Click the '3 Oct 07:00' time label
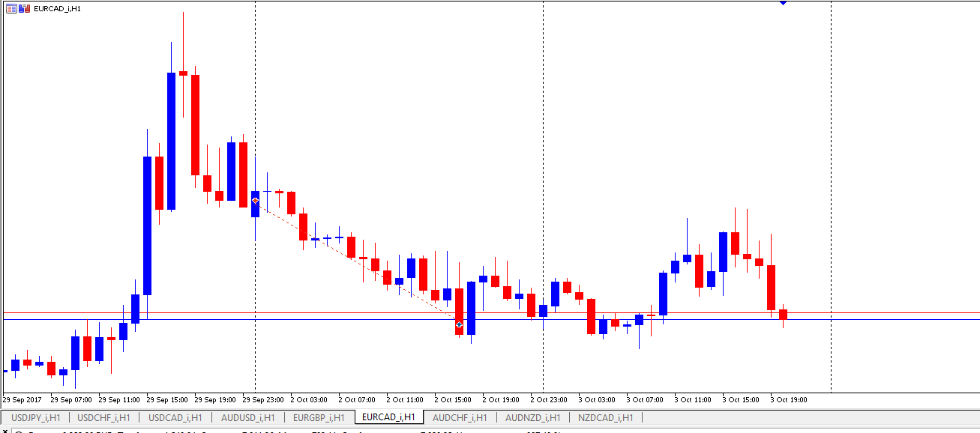 click(646, 400)
